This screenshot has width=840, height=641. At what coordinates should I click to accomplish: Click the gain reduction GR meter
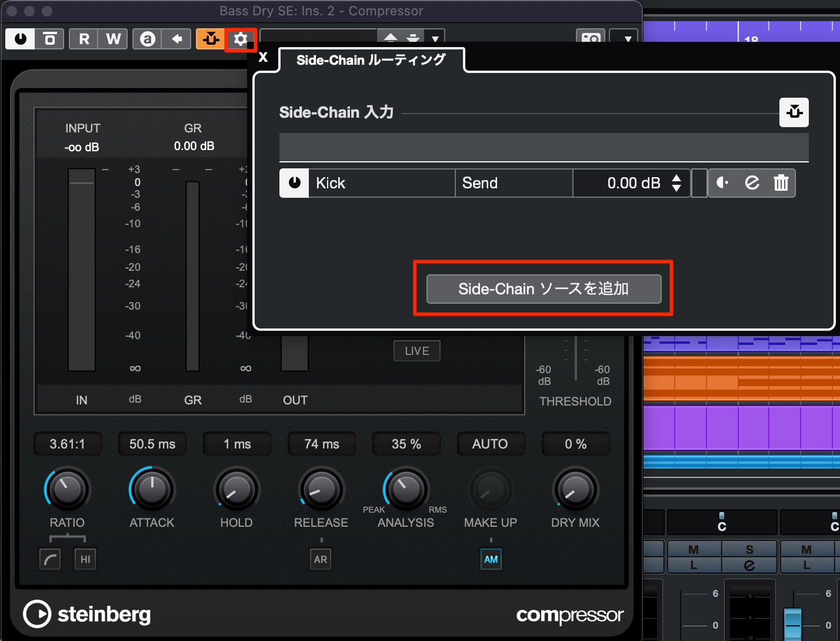(192, 276)
